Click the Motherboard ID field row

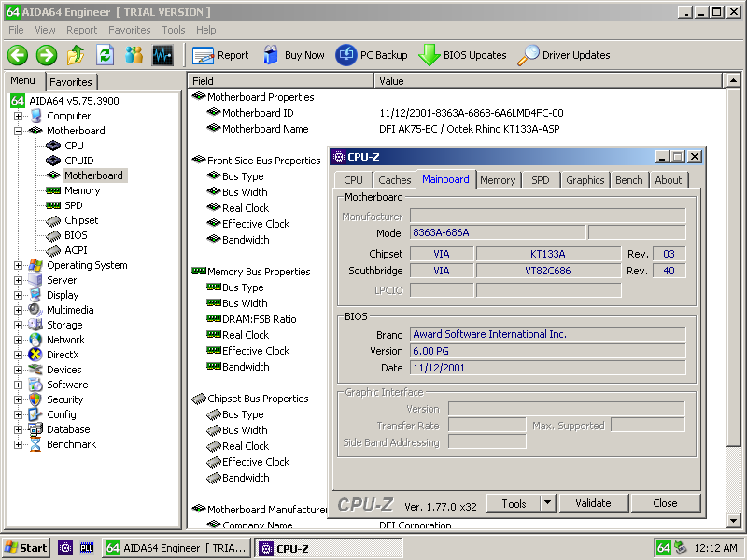click(x=457, y=113)
